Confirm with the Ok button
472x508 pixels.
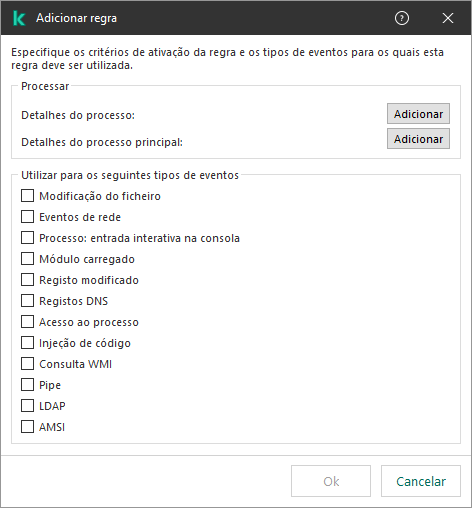(331, 481)
